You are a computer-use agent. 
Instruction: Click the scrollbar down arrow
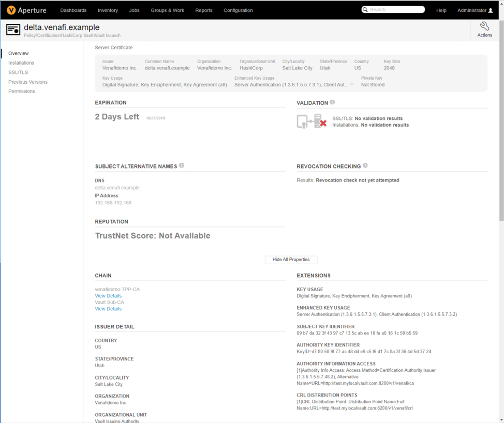tap(501, 420)
